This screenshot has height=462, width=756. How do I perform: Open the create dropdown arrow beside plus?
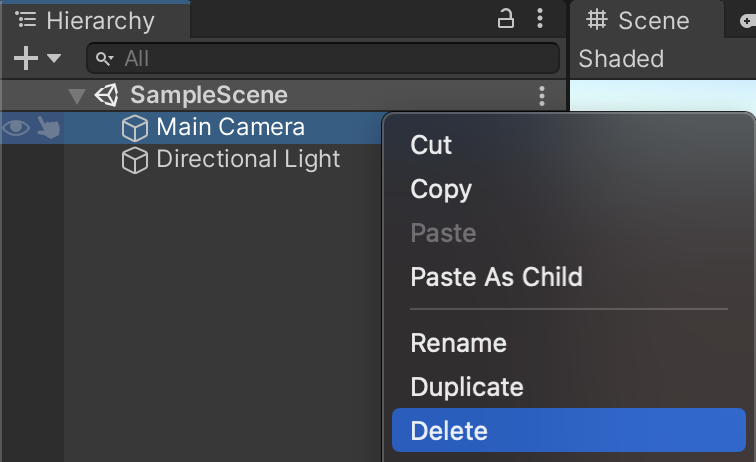point(53,59)
